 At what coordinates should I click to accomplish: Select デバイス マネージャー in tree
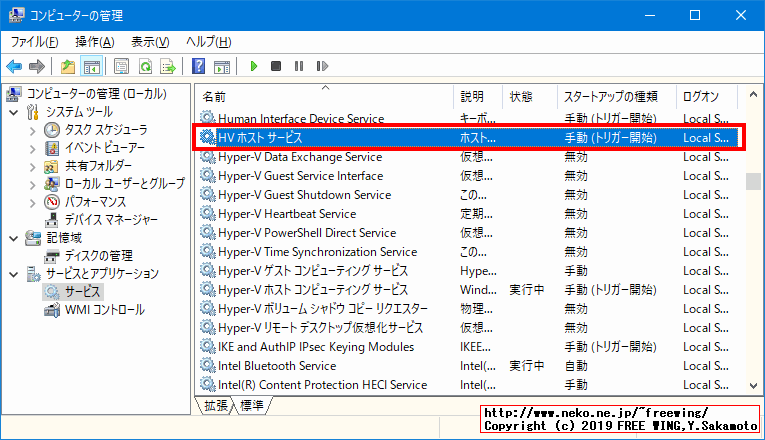111,220
